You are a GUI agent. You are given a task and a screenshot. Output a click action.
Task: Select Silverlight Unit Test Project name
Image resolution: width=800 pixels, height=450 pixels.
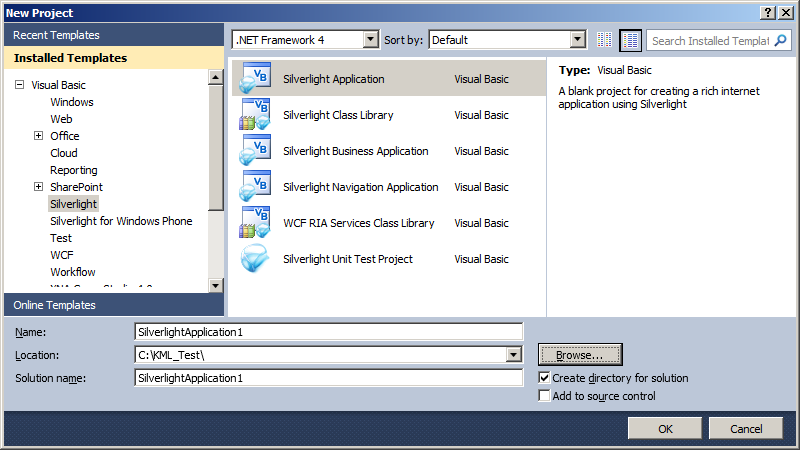coord(348,259)
